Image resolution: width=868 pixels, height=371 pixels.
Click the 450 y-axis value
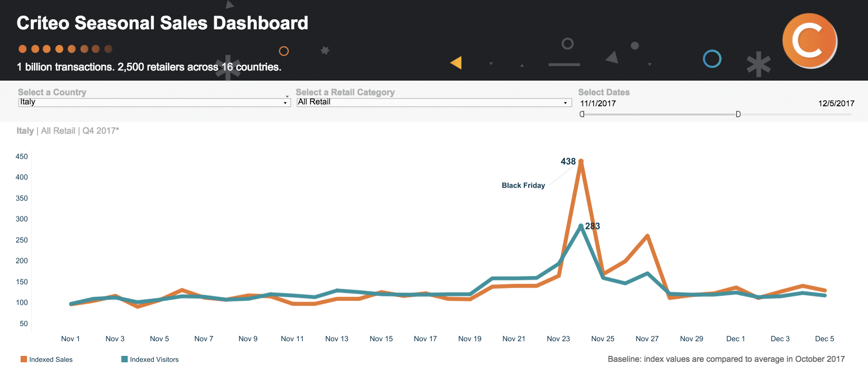(22, 157)
